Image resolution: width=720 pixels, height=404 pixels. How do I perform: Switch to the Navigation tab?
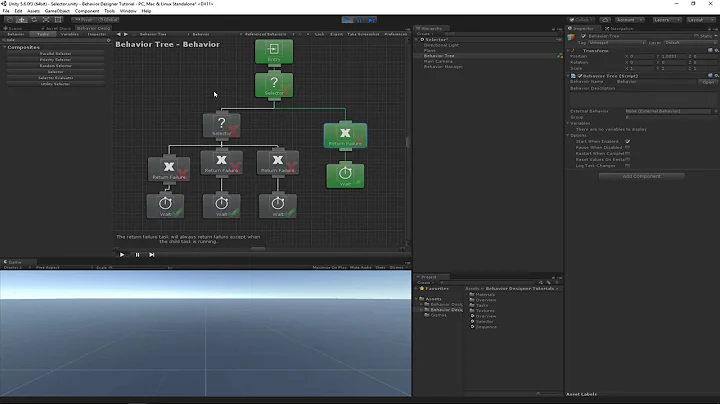(x=619, y=28)
